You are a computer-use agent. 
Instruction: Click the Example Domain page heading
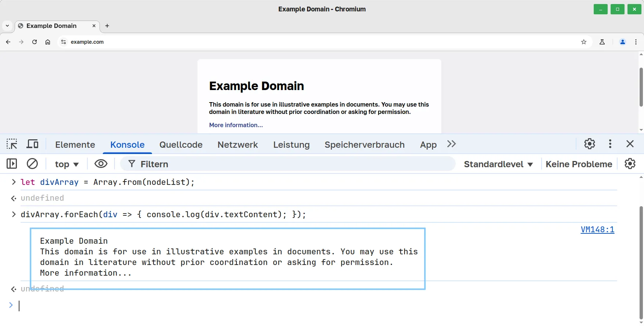click(x=256, y=86)
